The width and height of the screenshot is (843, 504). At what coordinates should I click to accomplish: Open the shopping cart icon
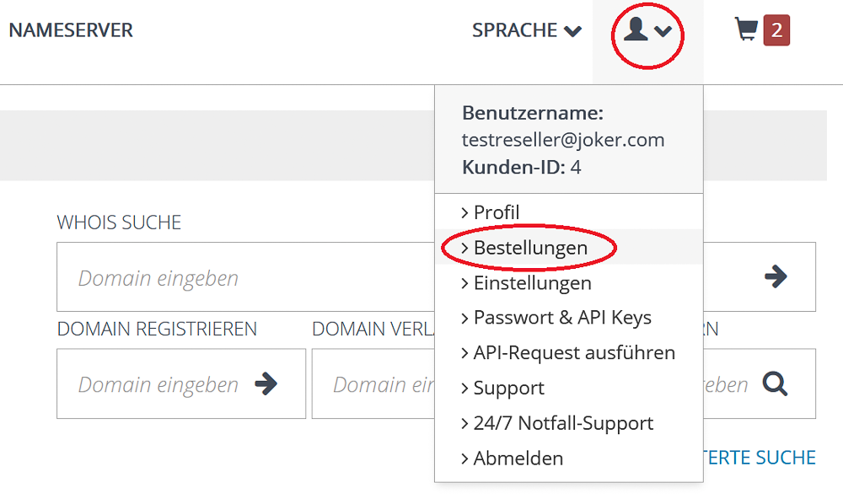[x=746, y=29]
